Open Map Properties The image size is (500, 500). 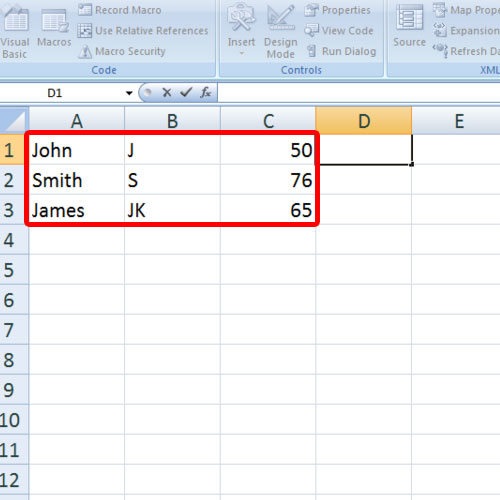click(466, 10)
